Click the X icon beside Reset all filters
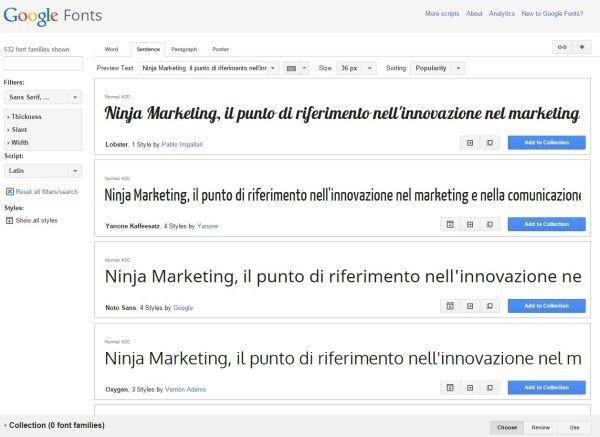 pos(10,192)
